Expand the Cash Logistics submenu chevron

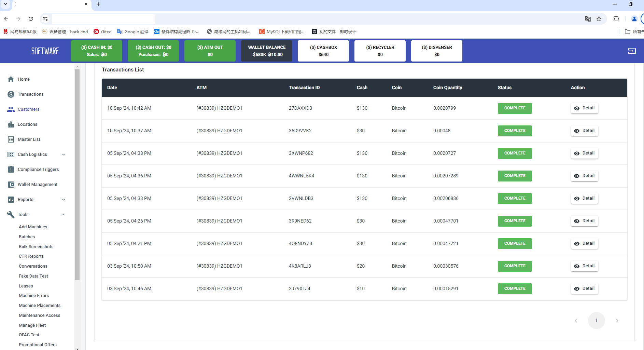pos(64,154)
